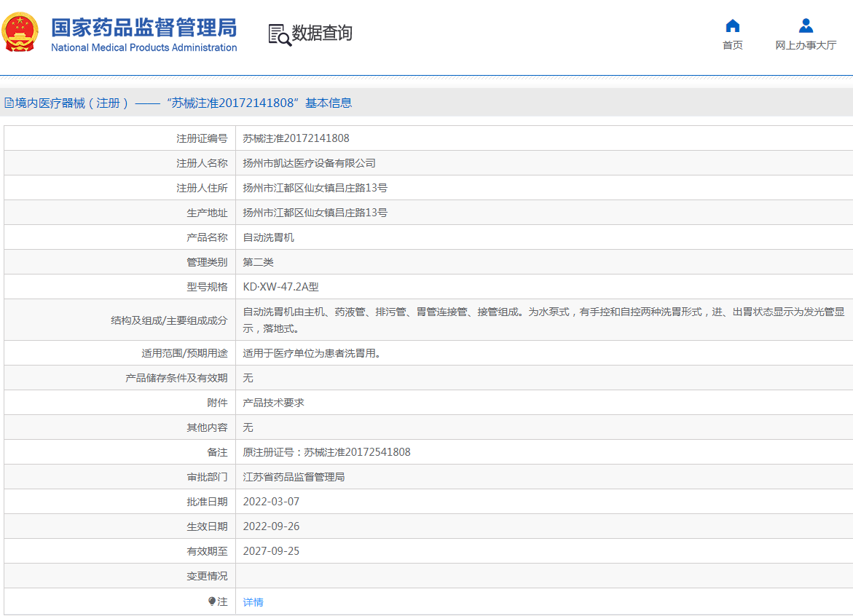853x616 pixels.
Task: Click the 首页 home icon
Action: pos(732,26)
